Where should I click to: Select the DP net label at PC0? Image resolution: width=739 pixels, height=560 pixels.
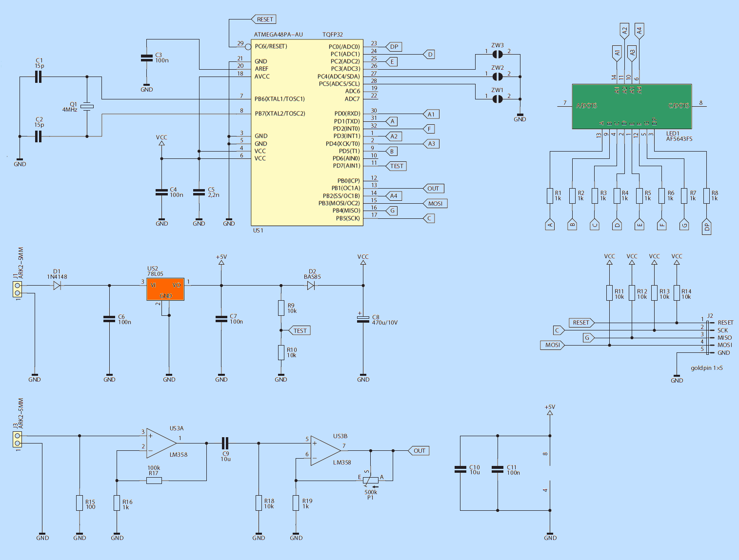(393, 47)
